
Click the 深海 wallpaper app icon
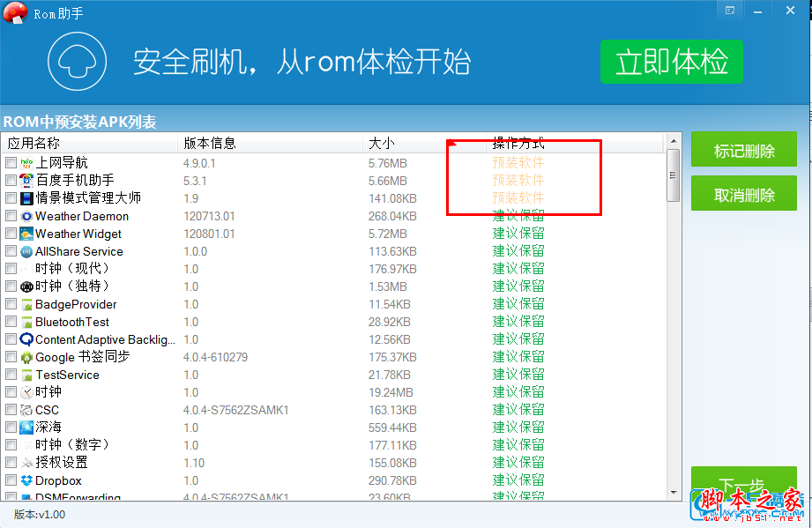[x=26, y=428]
